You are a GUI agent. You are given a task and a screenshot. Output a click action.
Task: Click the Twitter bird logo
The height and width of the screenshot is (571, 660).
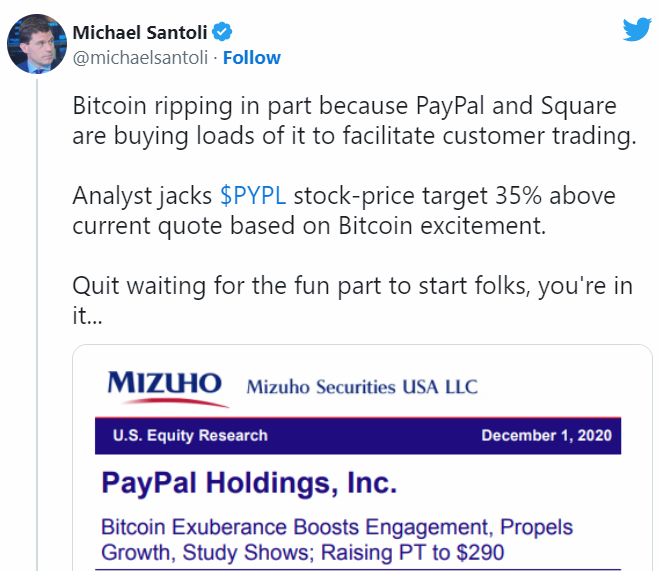[637, 29]
